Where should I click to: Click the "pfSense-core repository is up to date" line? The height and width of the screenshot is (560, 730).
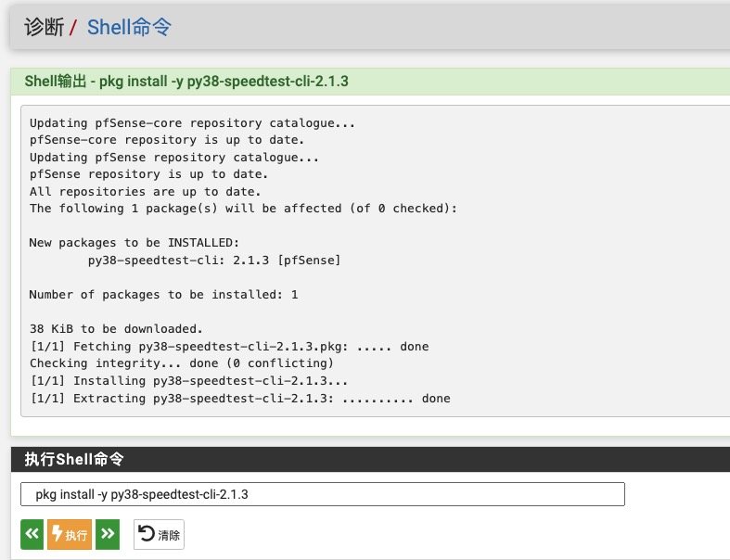click(167, 140)
